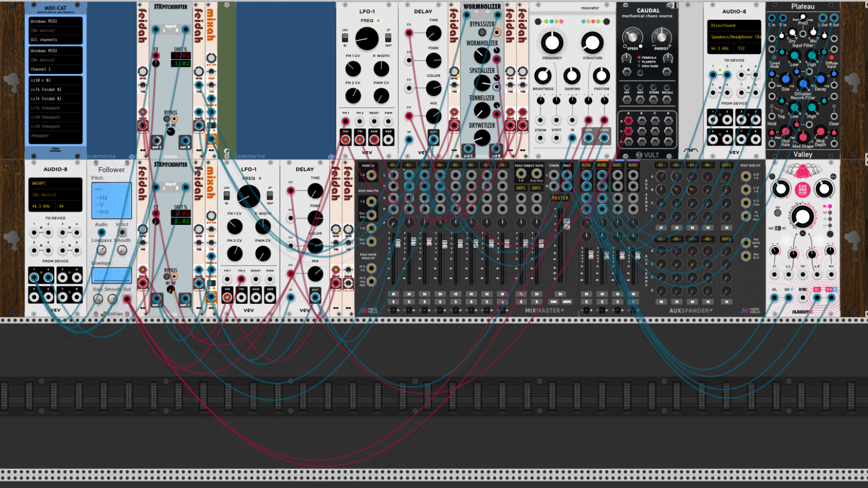The height and width of the screenshot is (488, 868).
Task: Open the WASAPI driver dropdown on Audio-8
Action: click(x=55, y=183)
